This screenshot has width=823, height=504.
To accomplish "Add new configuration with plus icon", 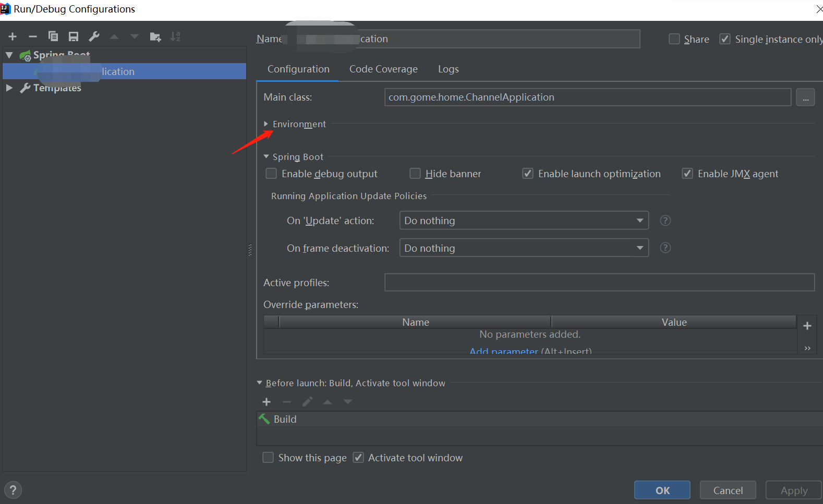I will tap(13, 36).
